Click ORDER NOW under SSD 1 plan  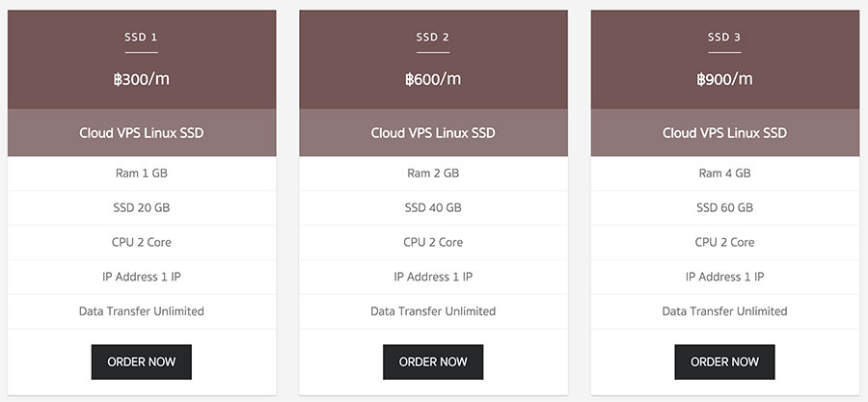pos(142,362)
